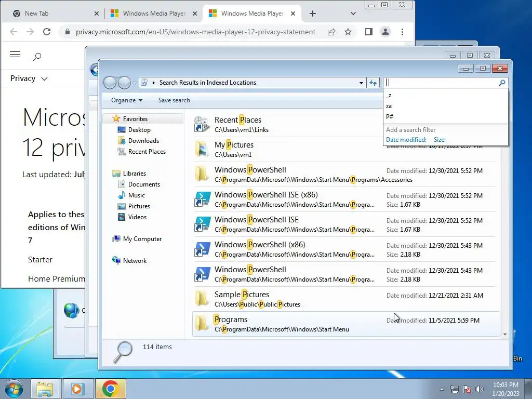Click the Windows PowerShell ISE shortcut icon
This screenshot has height=399, width=532.
(202, 224)
